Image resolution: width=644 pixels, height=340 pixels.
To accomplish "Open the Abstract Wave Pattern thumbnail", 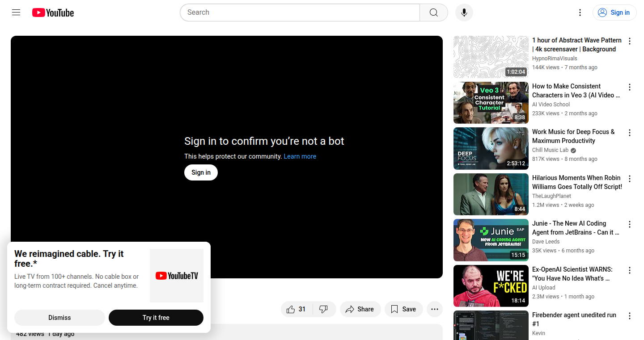I will click(x=491, y=57).
